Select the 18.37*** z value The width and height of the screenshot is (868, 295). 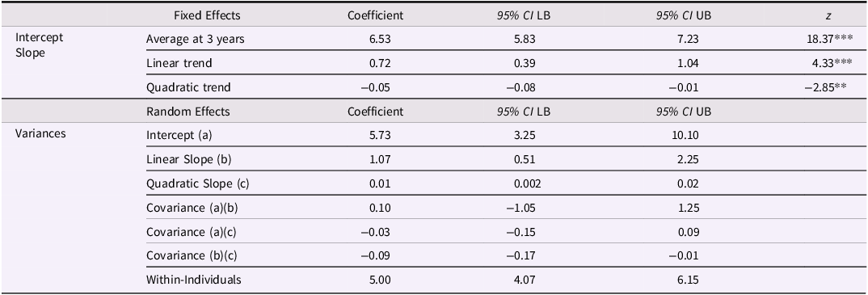(x=820, y=40)
